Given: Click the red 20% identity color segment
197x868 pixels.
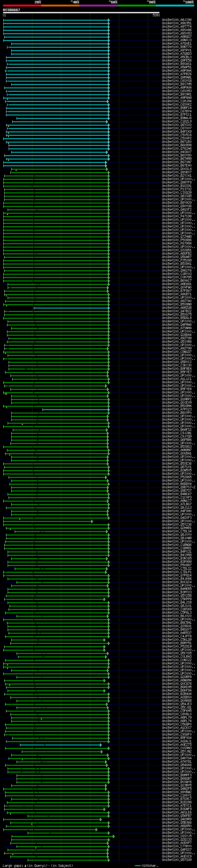Looking at the screenshot, I should (22, 6).
